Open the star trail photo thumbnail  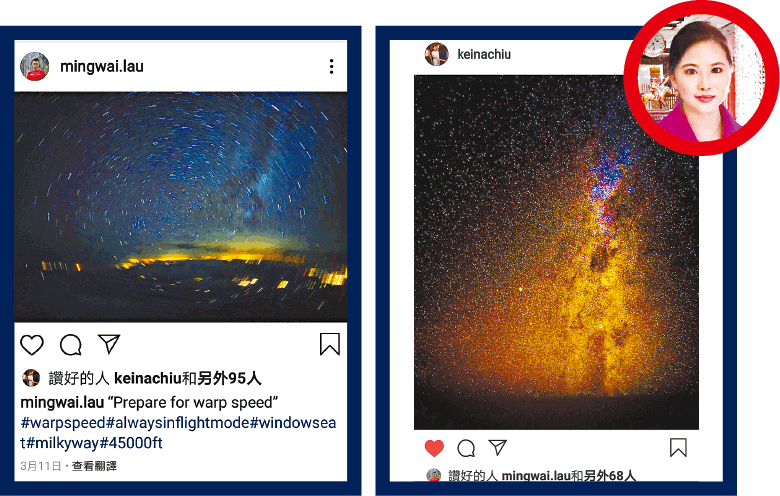(x=181, y=207)
